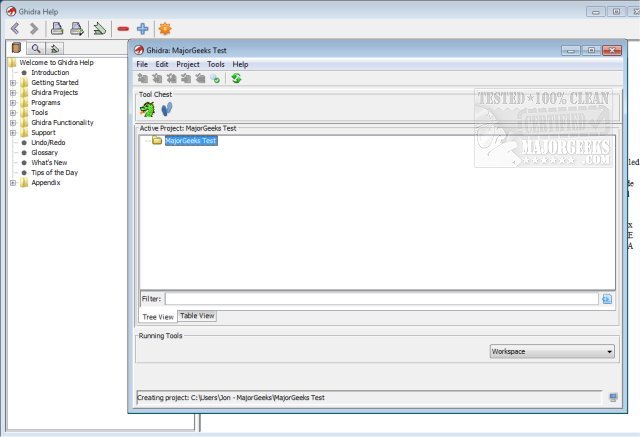Expand the Ghidra Functionality help node
This screenshot has width=640, height=437.
point(13,122)
